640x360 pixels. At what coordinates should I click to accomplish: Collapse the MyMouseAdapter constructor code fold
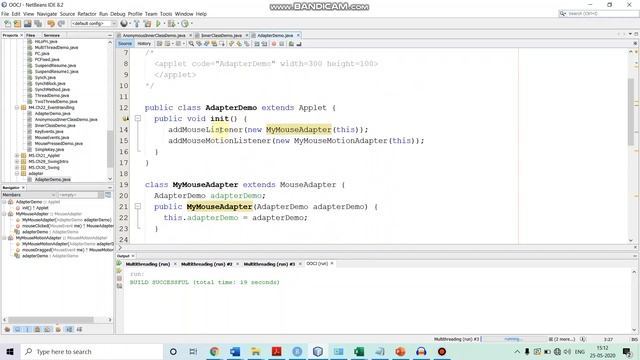[138, 207]
